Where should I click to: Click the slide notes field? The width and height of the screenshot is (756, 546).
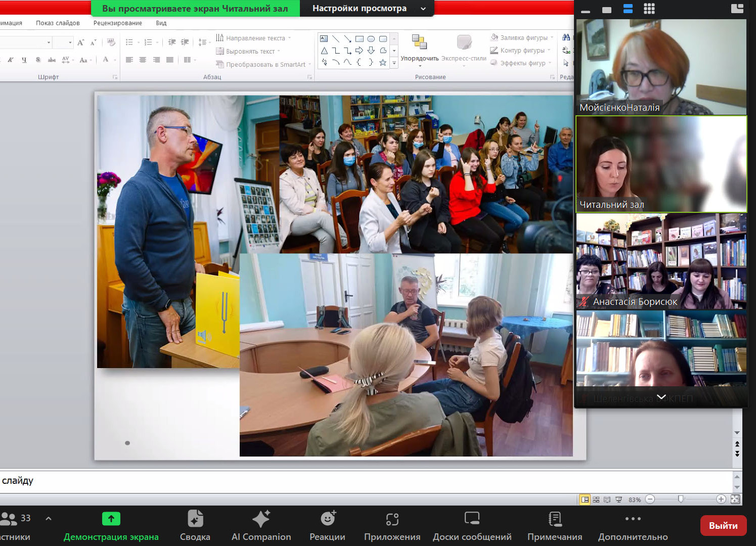tap(366, 481)
